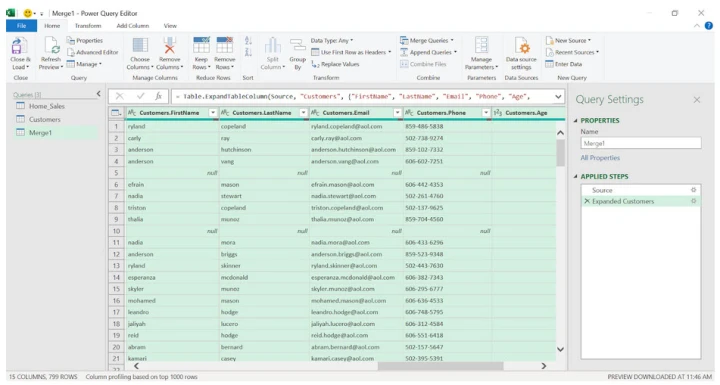Click the fx function icon
Image resolution: width=720 pixels, height=385 pixels.
pyautogui.click(x=158, y=96)
